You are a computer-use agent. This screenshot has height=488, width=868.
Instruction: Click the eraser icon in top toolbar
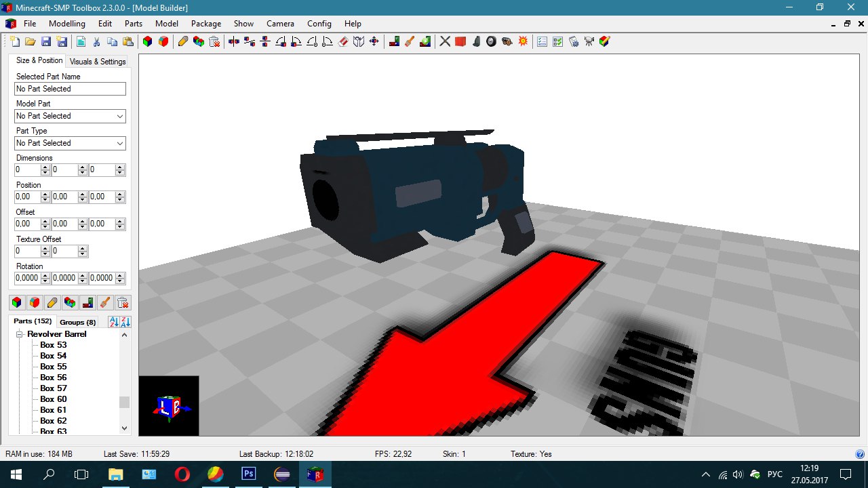pos(342,41)
